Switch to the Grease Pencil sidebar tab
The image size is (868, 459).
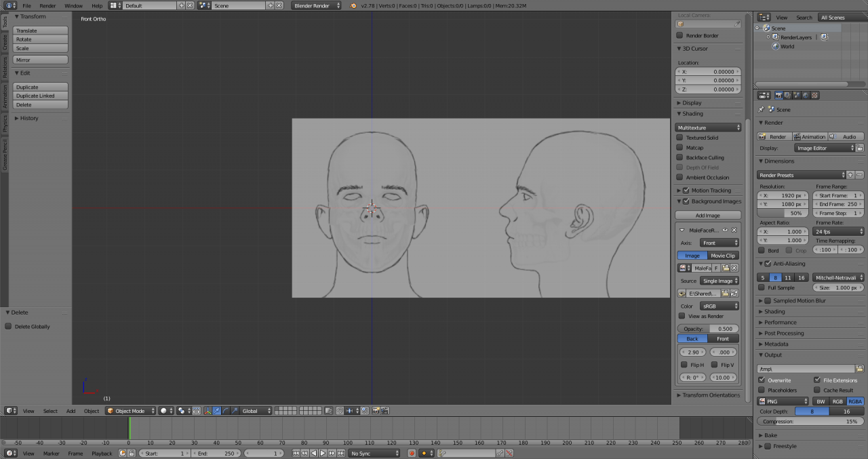5,155
